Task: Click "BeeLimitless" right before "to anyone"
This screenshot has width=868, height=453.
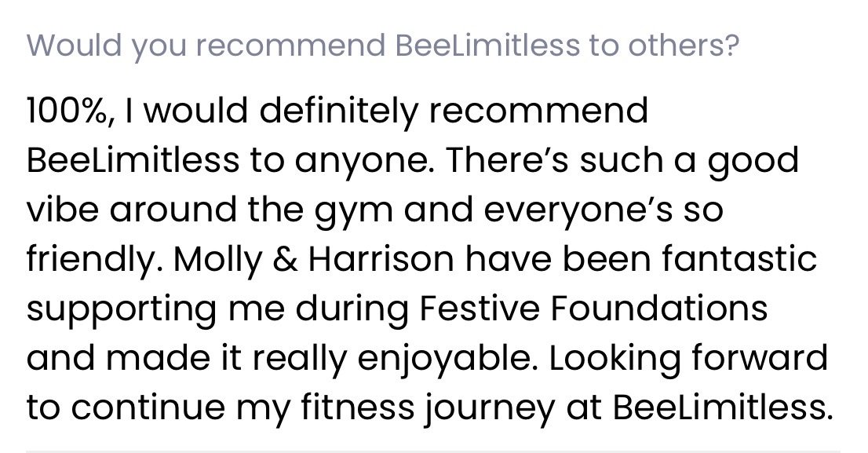Action: 133,159
